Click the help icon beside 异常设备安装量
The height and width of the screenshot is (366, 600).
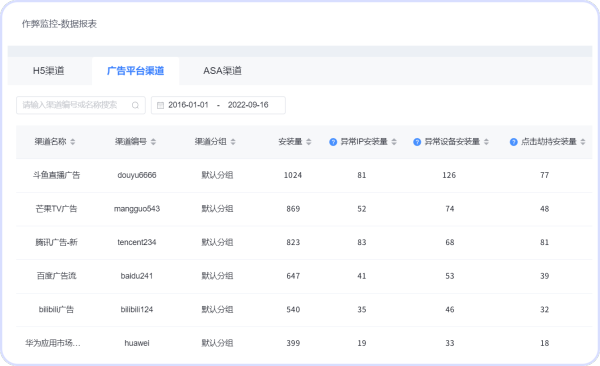[x=417, y=142]
